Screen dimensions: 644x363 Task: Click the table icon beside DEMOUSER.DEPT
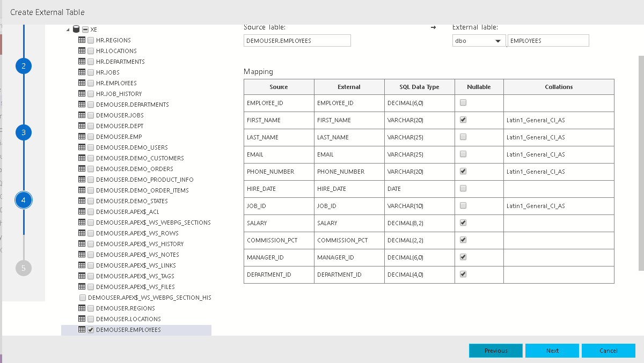click(82, 126)
